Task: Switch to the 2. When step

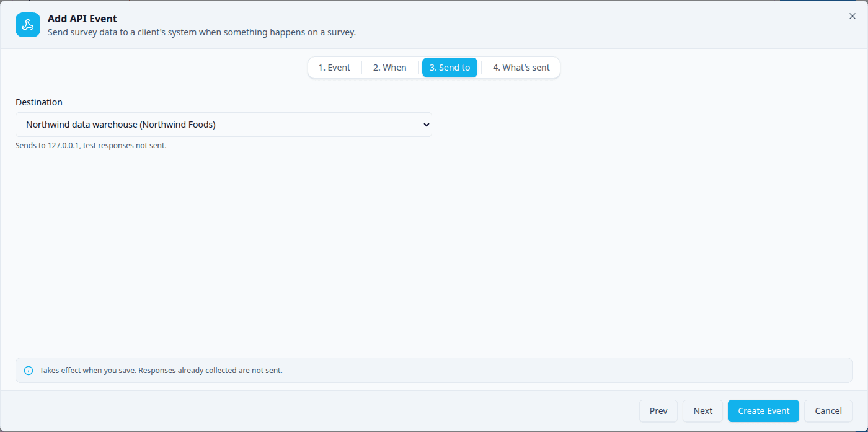Action: pyautogui.click(x=390, y=68)
